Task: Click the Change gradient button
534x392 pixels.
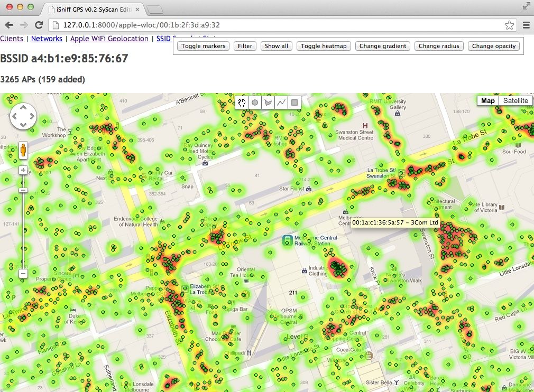Action: pyautogui.click(x=383, y=46)
